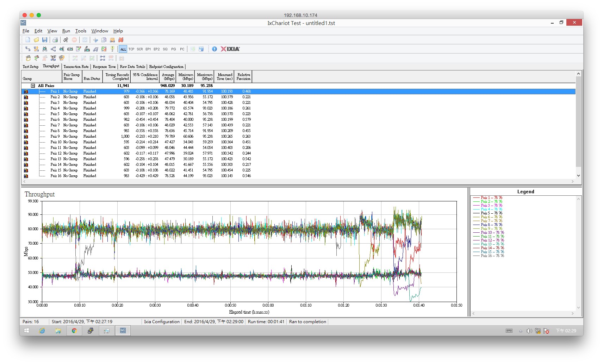The image size is (603, 364).
Task: Open the Window menu
Action: [x=100, y=31]
